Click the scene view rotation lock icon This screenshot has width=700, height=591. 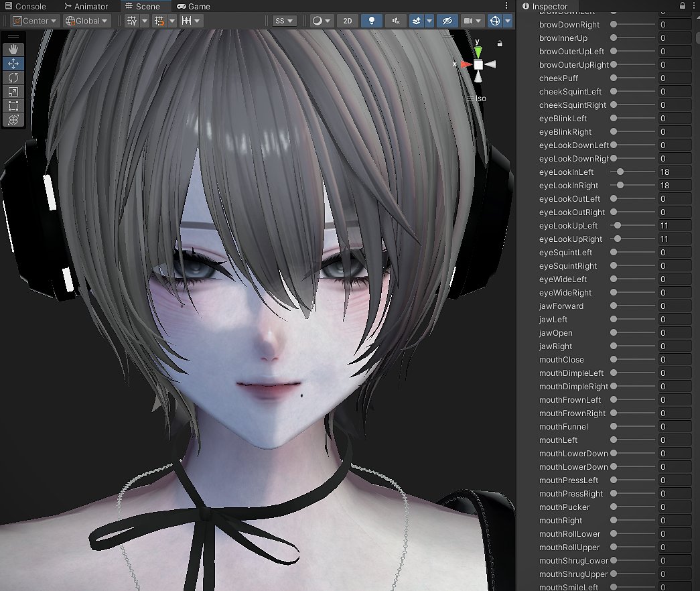500,44
